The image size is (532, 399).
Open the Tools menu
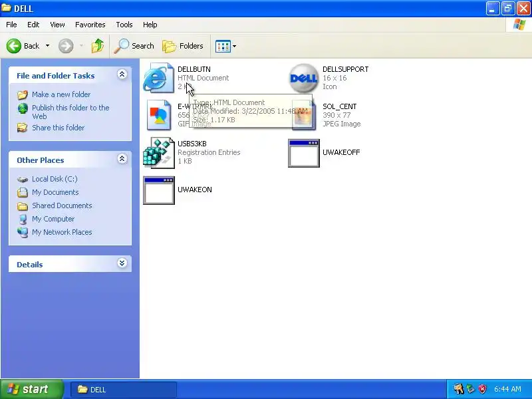click(124, 25)
